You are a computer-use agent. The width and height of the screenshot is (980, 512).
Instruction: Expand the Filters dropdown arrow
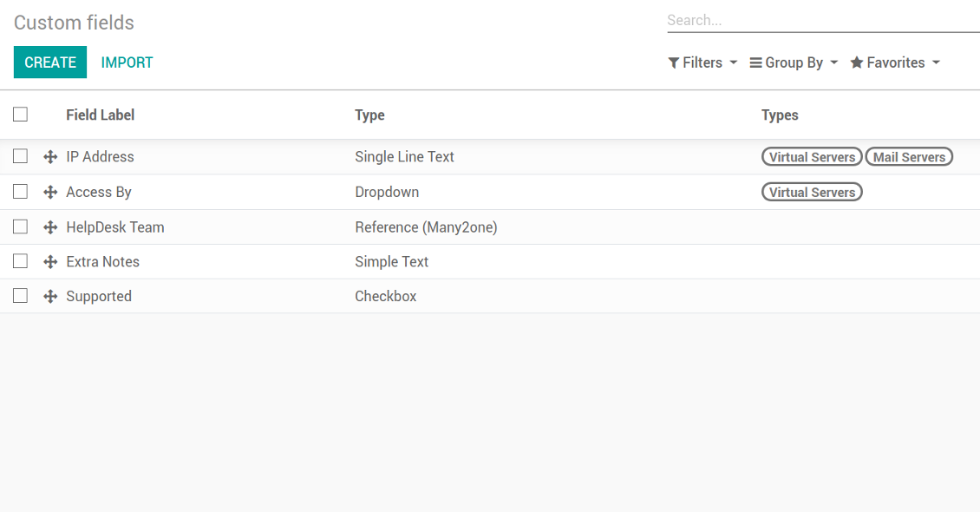click(x=734, y=62)
